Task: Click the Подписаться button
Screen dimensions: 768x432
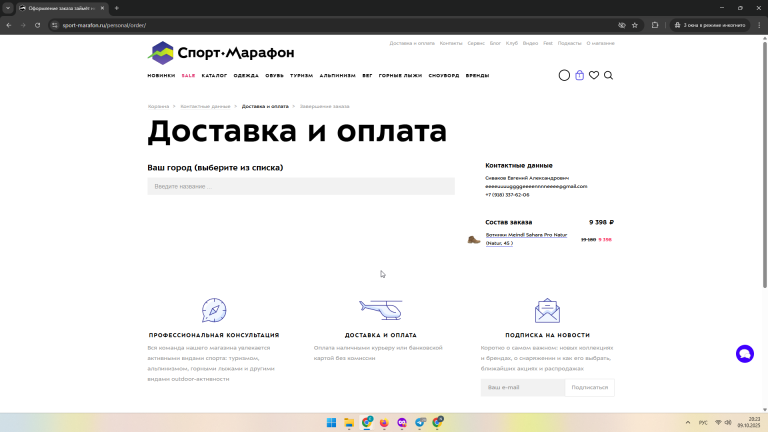Action: click(589, 387)
